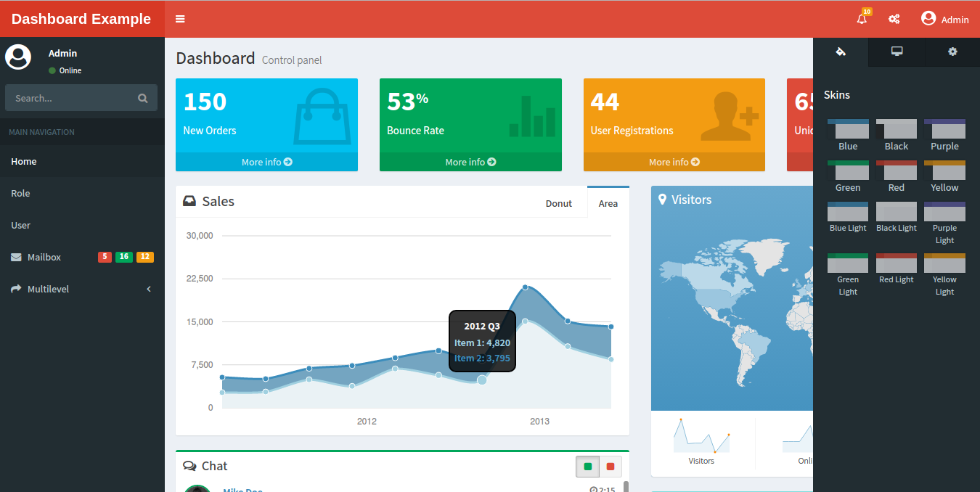Click the 22,500 y-axis label

200,279
